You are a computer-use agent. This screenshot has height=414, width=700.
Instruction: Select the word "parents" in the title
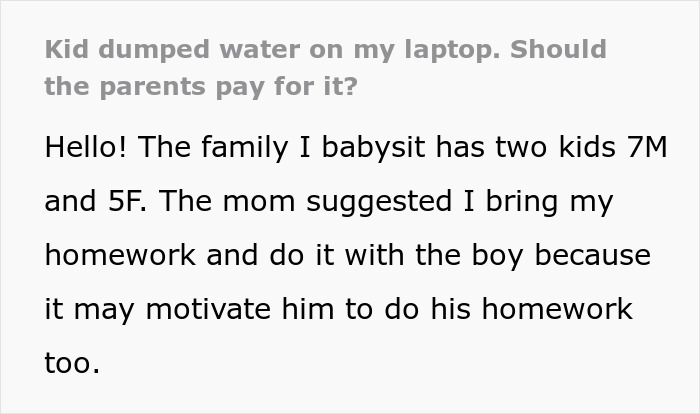[x=153, y=88]
